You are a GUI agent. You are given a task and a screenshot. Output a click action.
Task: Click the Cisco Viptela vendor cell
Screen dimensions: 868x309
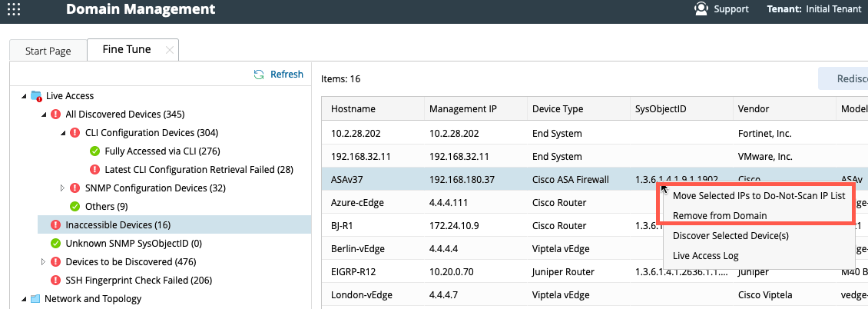click(x=767, y=294)
